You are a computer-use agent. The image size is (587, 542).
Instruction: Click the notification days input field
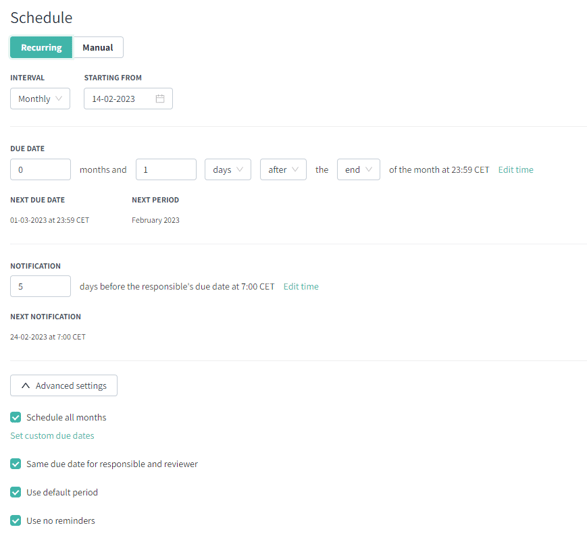40,286
